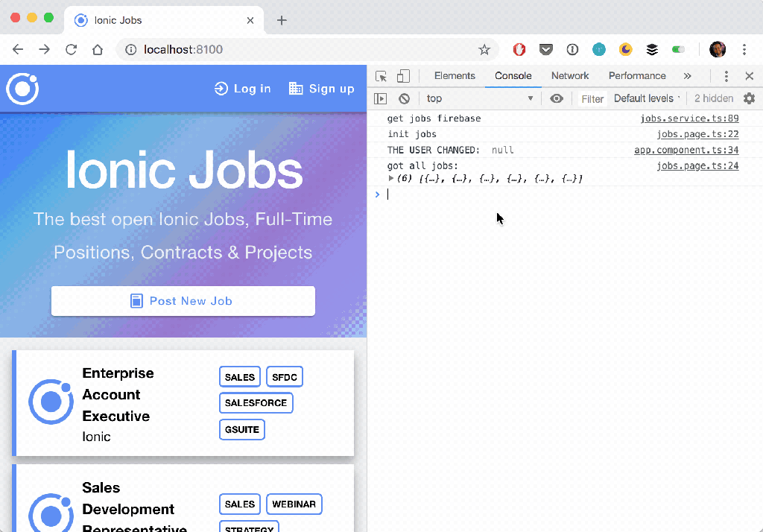Reload the localhost page
This screenshot has width=763, height=532.
71,49
